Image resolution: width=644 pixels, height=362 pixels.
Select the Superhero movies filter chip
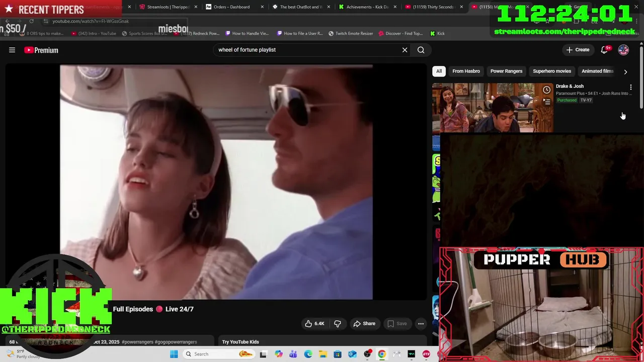[552, 71]
